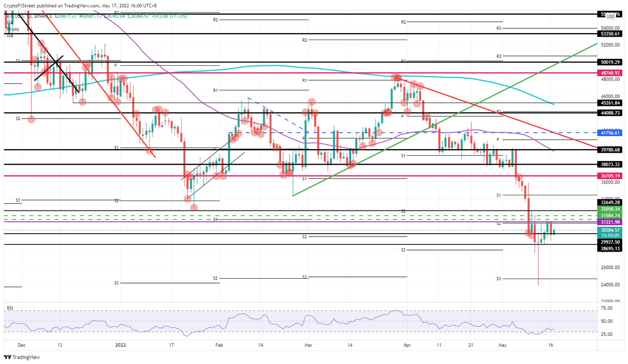Click the upper MA indicator label
Screen dimensions: 628x364
[9, 22]
